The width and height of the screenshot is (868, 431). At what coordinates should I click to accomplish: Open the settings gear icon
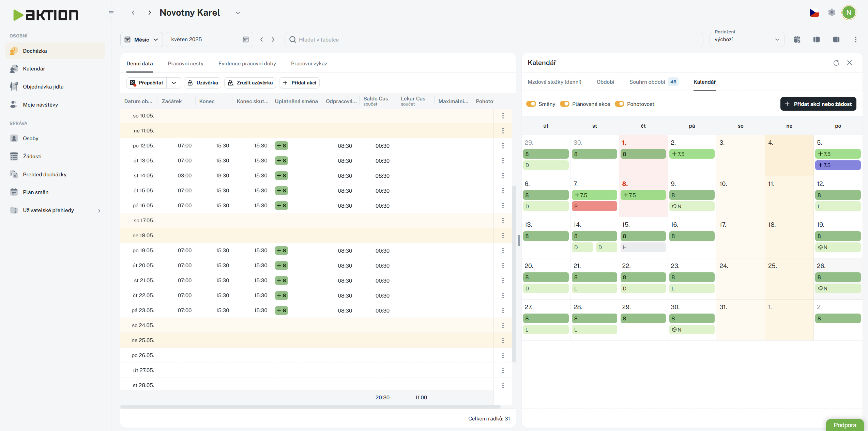(832, 13)
